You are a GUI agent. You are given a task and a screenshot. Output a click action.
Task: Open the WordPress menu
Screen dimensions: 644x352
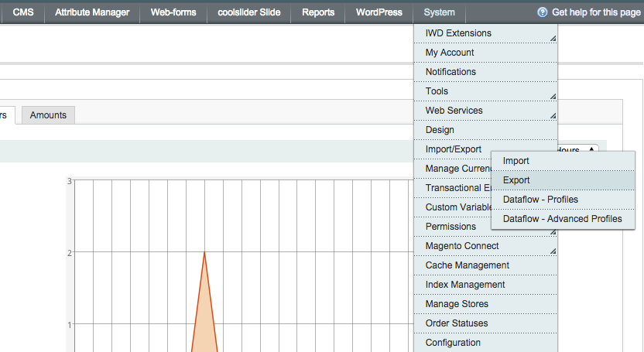(x=379, y=12)
